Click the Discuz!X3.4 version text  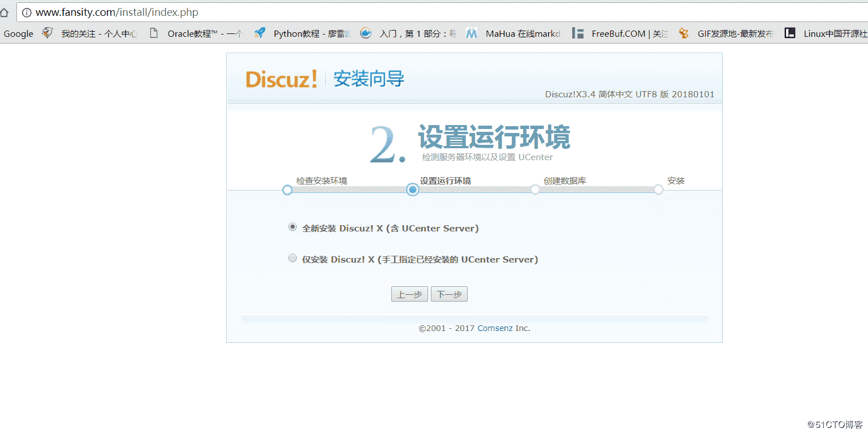(x=629, y=94)
